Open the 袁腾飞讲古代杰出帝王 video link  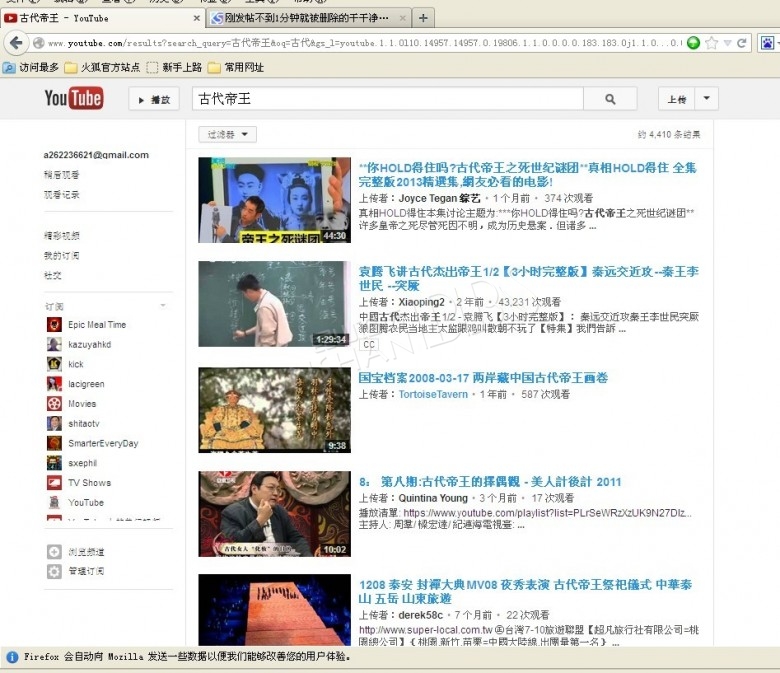(528, 279)
